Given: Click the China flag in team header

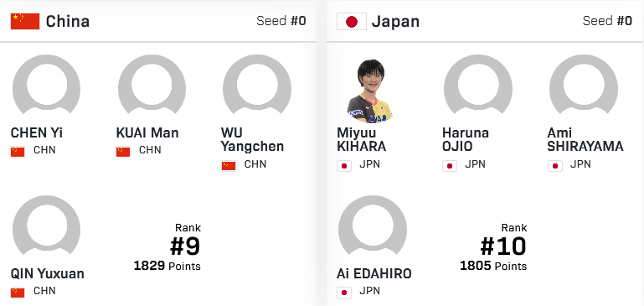Looking at the screenshot, I should click(x=25, y=22).
